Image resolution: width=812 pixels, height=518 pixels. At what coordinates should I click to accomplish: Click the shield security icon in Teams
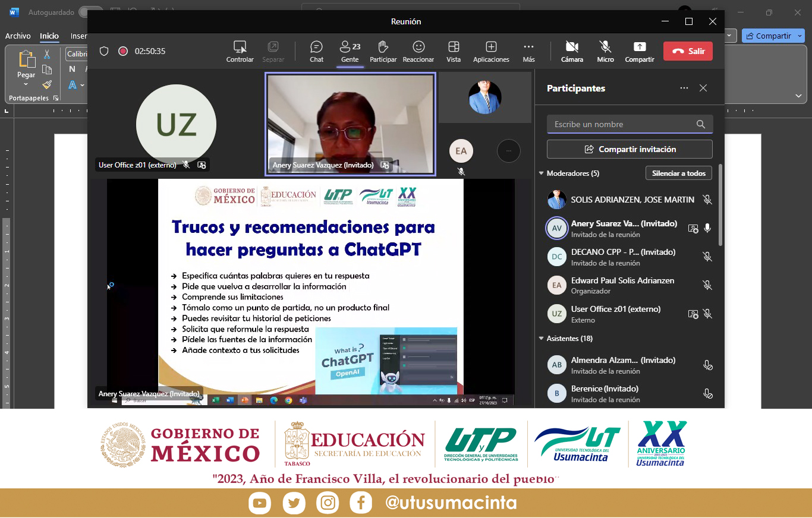tap(104, 51)
